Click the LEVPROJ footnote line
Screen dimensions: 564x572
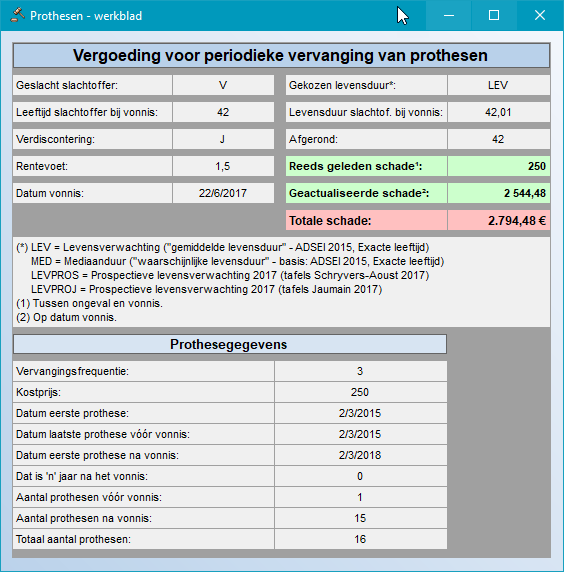206,289
